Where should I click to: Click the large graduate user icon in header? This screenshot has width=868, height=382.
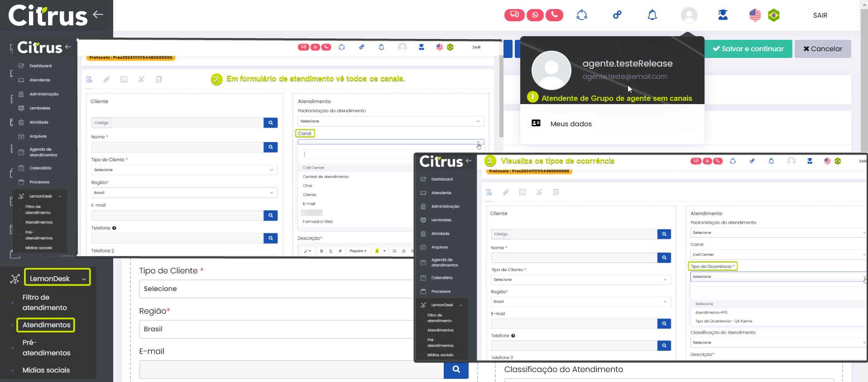723,15
